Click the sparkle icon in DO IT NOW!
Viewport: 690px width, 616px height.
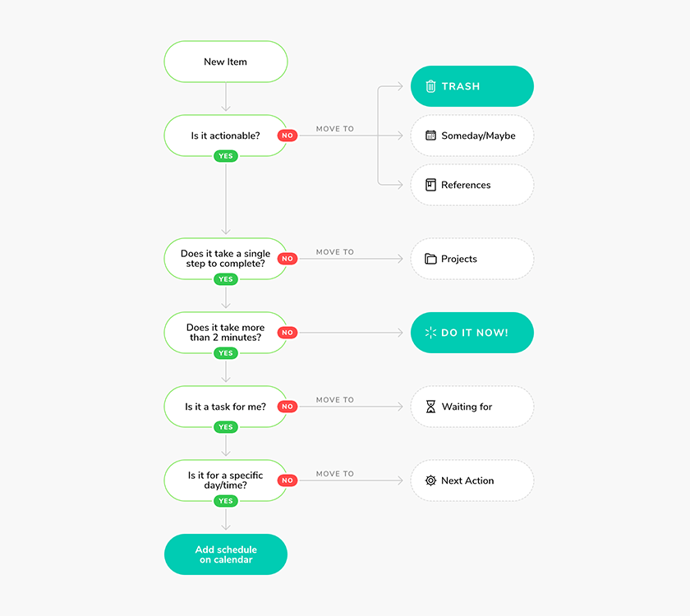[x=430, y=333]
